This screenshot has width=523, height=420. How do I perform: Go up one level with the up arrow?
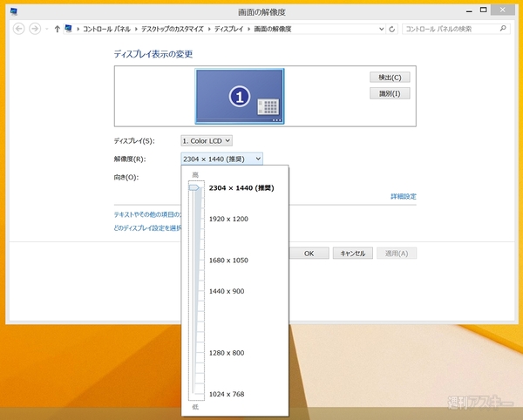click(x=57, y=29)
